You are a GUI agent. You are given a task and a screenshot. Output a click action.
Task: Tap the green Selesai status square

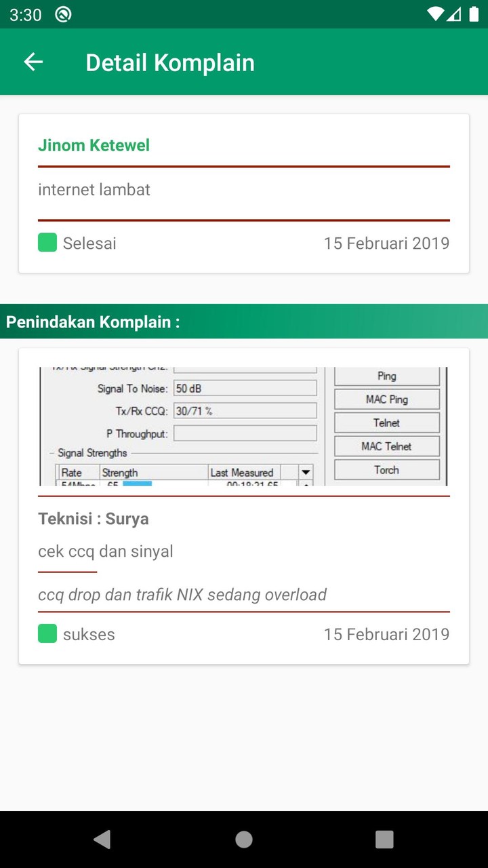click(x=47, y=243)
